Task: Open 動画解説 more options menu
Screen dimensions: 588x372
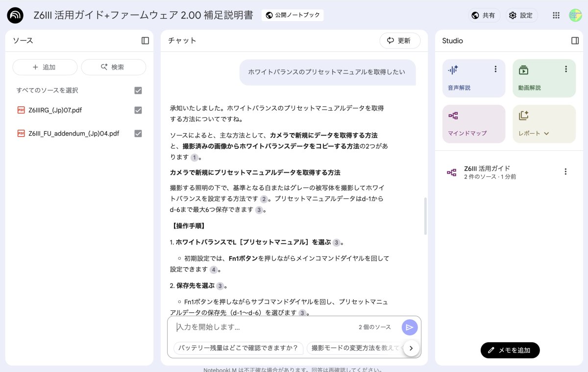Action: [x=566, y=69]
